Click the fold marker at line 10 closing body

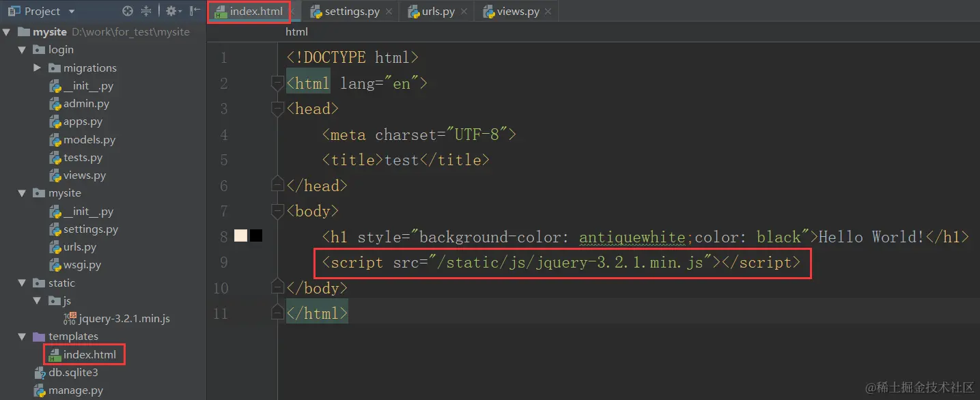(277, 287)
